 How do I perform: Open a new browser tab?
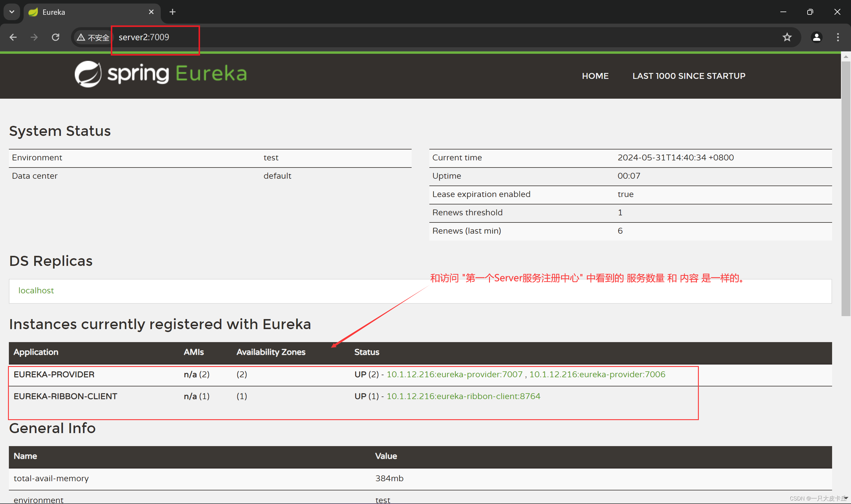pos(173,12)
